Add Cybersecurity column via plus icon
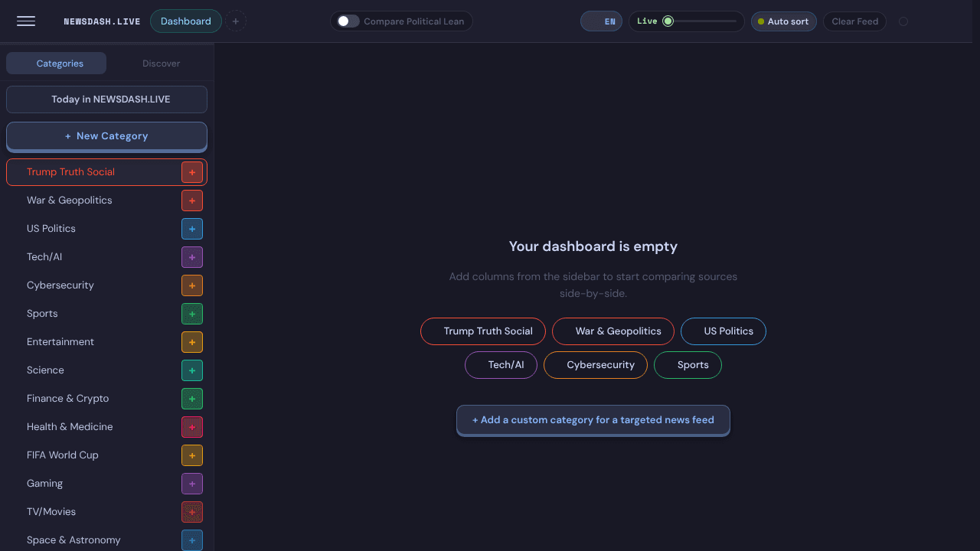Image resolution: width=980 pixels, height=551 pixels. click(x=192, y=285)
